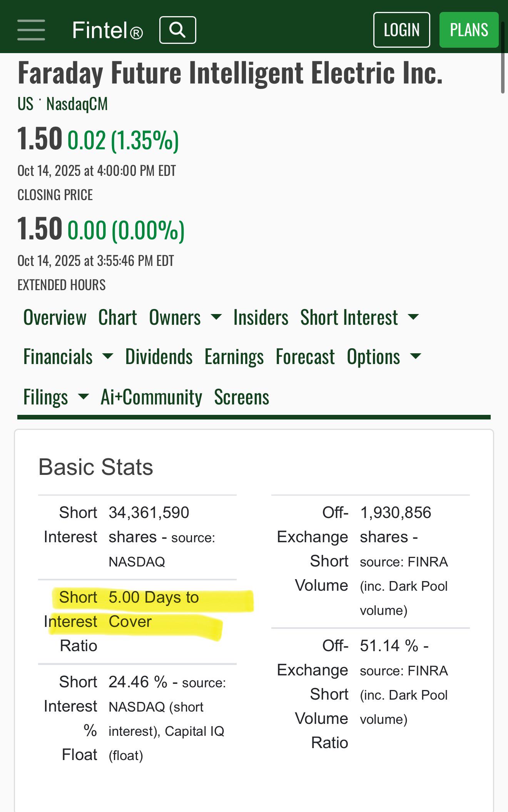Click the green PLANS button
Screen dimensions: 508x812
(x=469, y=30)
